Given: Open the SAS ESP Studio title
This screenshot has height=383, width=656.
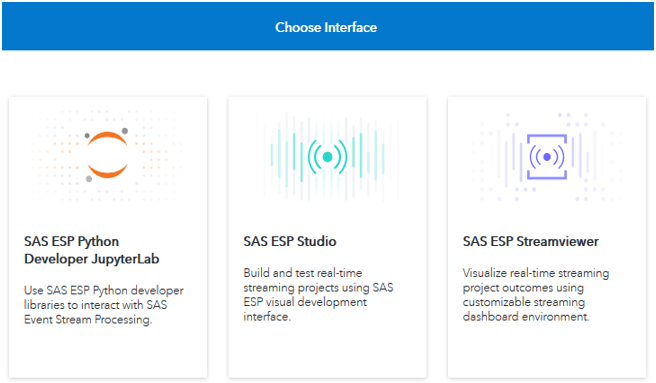Looking at the screenshot, I should pos(290,242).
